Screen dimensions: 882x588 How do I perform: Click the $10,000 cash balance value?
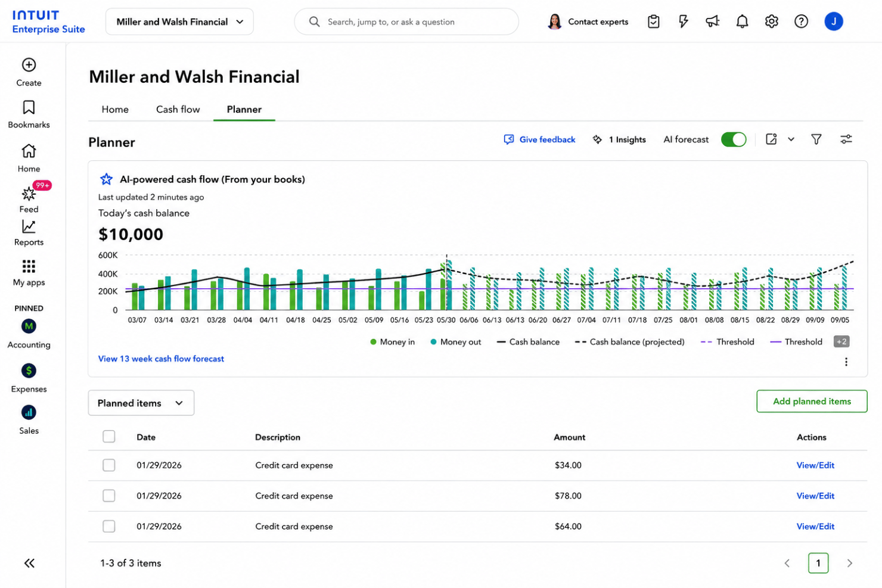point(131,234)
